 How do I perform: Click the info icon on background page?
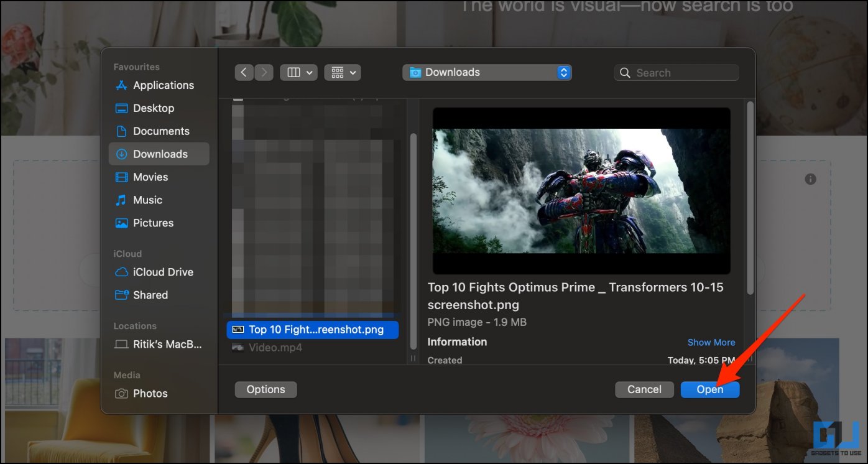[810, 179]
